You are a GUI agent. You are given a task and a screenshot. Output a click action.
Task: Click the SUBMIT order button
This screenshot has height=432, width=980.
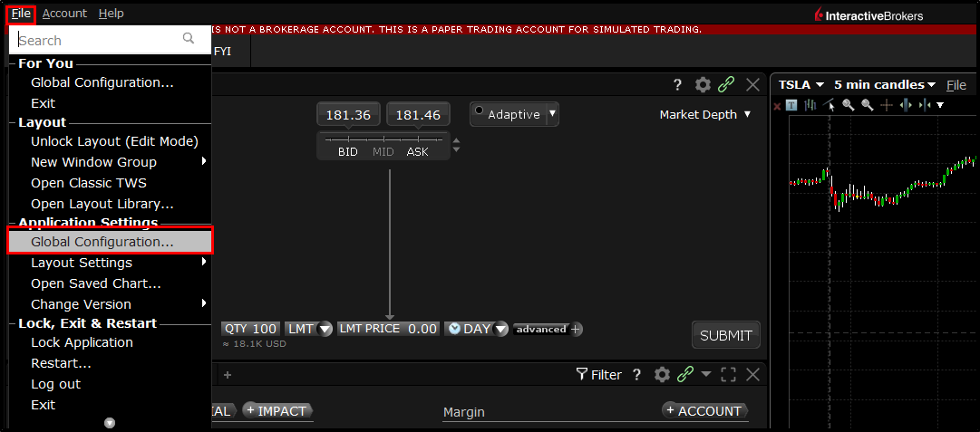click(725, 335)
